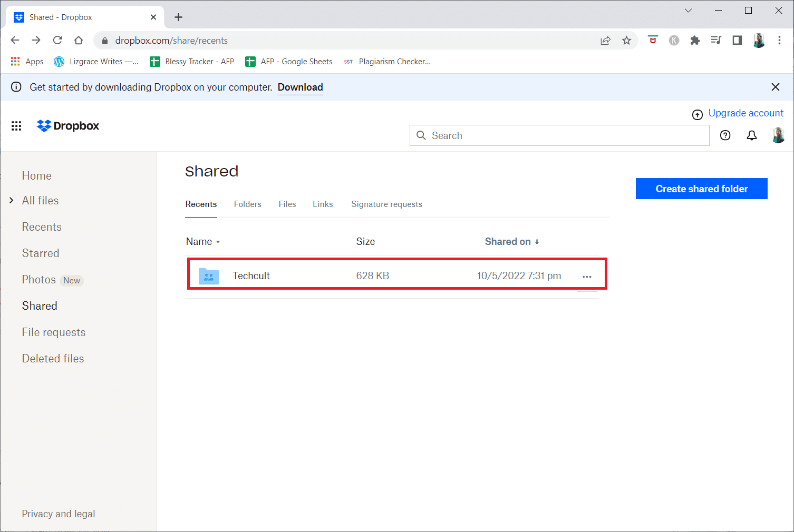Image resolution: width=794 pixels, height=532 pixels.
Task: Open the Techcult folder name
Action: click(x=251, y=276)
